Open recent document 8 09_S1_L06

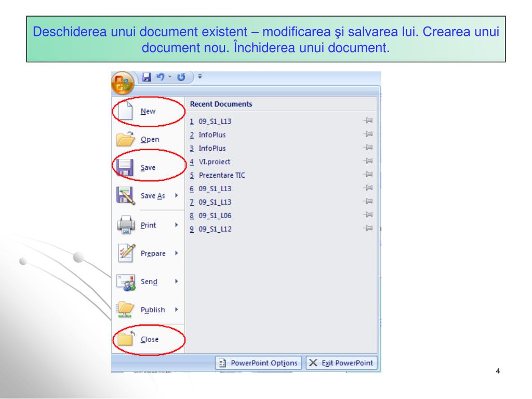pyautogui.click(x=210, y=216)
